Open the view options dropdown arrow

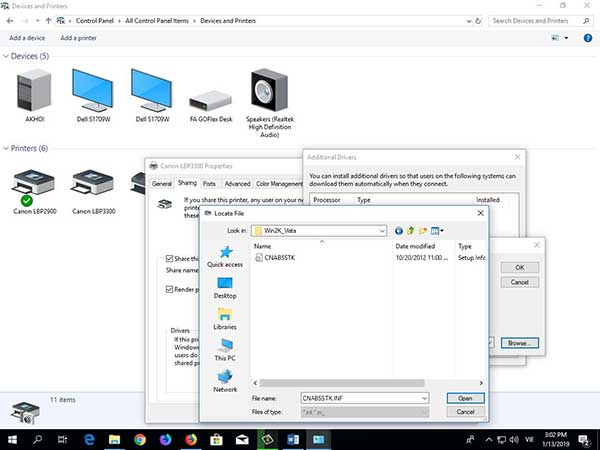click(566, 38)
